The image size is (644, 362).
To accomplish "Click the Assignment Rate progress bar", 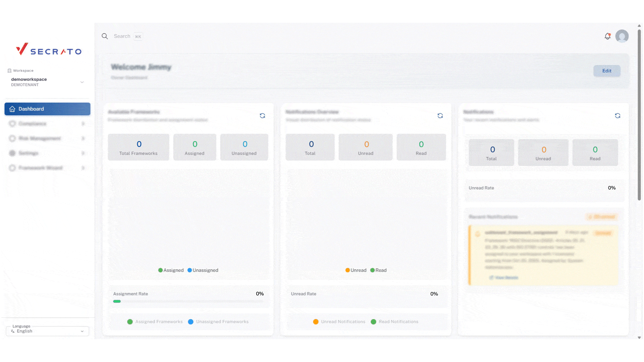I will (x=188, y=301).
